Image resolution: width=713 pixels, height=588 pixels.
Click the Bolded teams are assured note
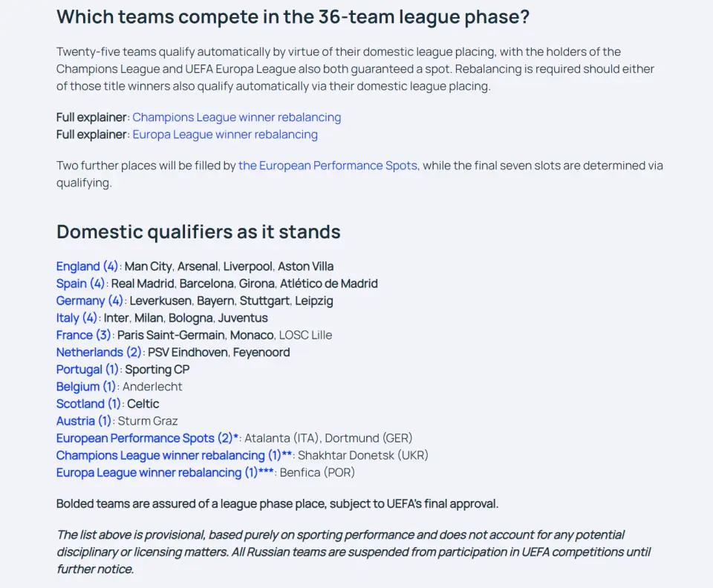tap(277, 504)
